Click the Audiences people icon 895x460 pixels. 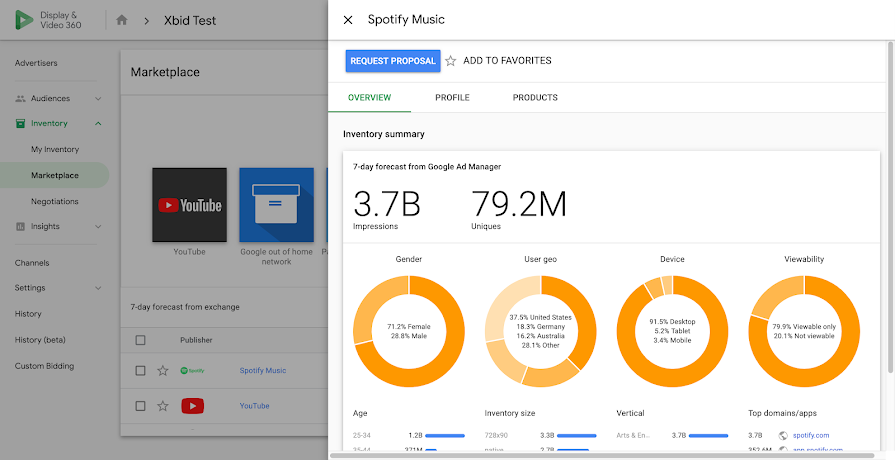click(x=21, y=99)
